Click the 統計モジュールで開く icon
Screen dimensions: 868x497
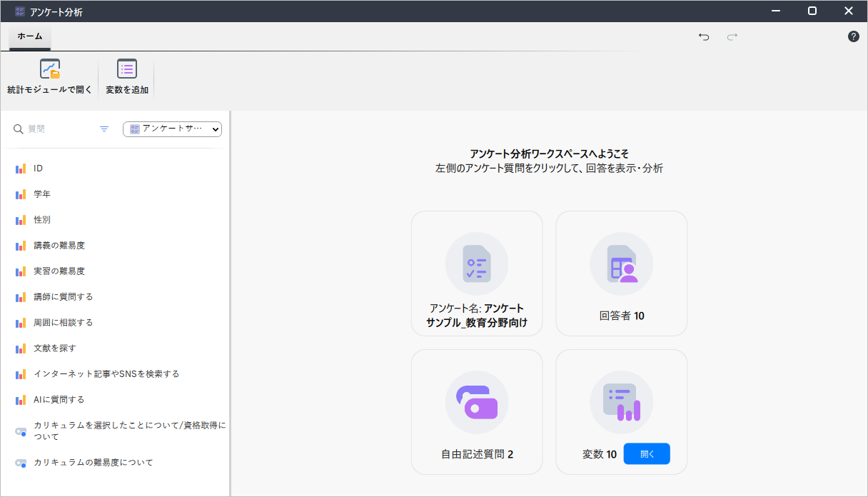point(50,69)
